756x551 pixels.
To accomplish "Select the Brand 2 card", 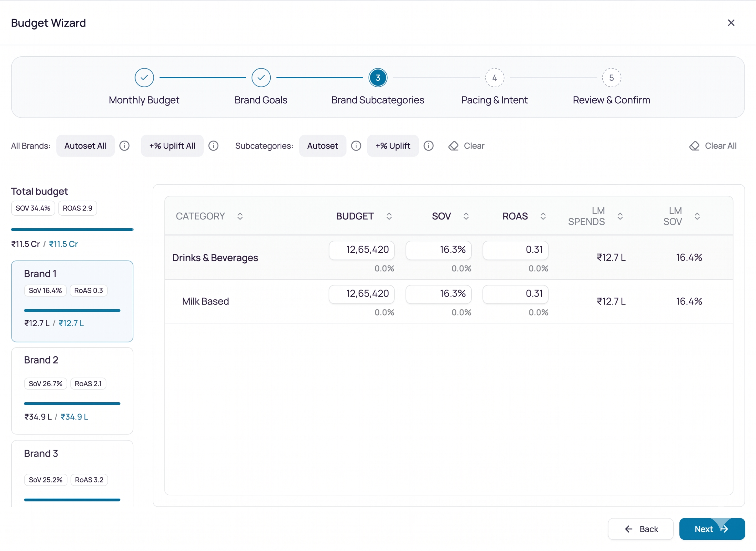I will [72, 391].
